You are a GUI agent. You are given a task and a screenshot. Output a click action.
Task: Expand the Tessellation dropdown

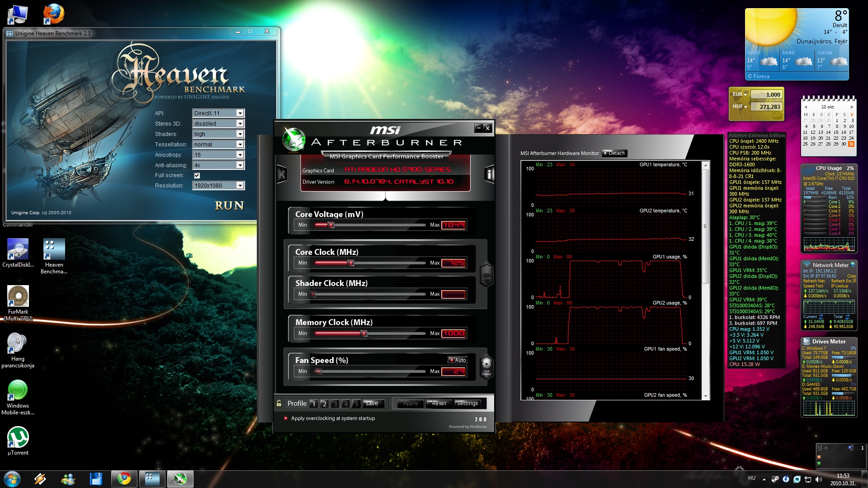coord(240,145)
